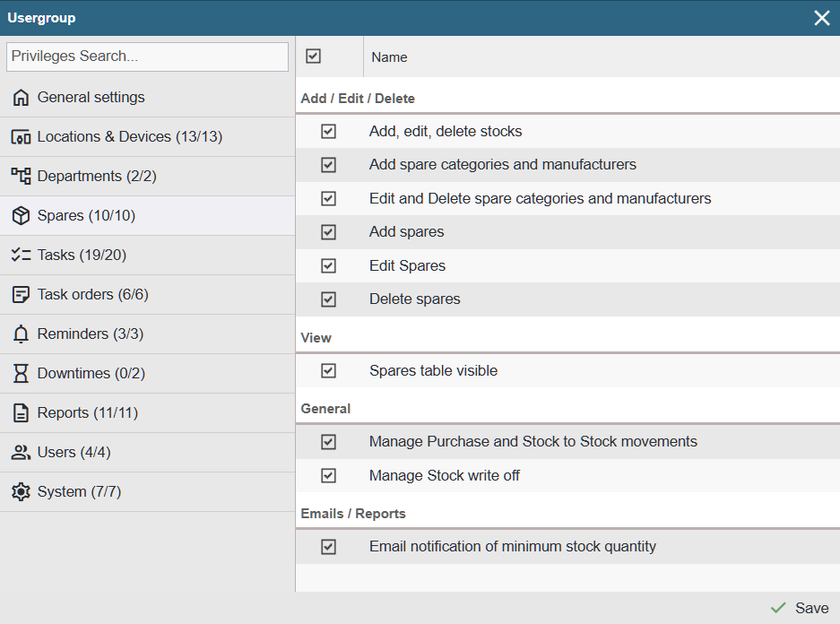Disable Manage Stock write off checkbox
The width and height of the screenshot is (840, 624).
click(x=328, y=475)
